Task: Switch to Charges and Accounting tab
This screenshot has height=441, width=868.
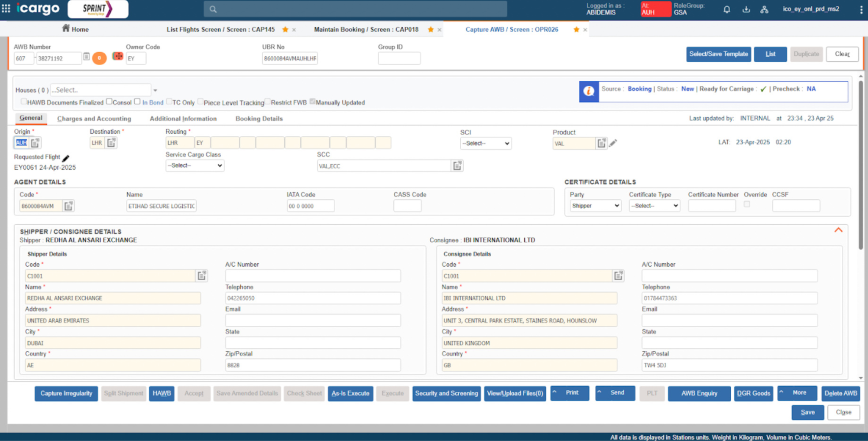Action: [94, 119]
